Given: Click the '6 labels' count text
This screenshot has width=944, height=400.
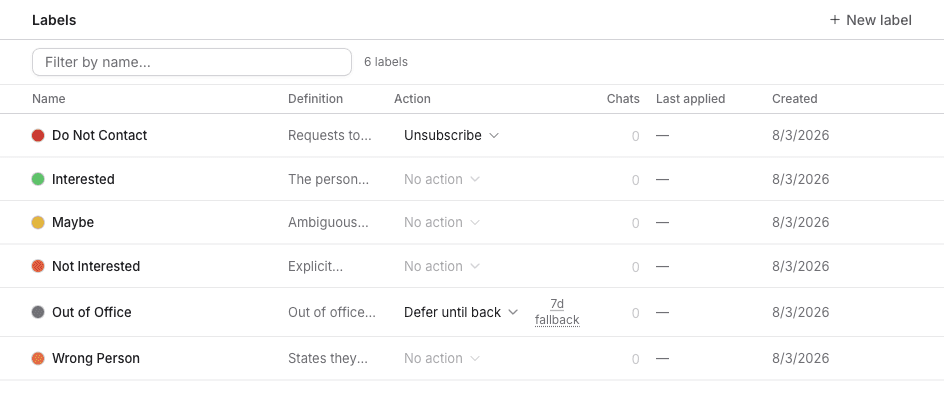Looking at the screenshot, I should coord(386,62).
